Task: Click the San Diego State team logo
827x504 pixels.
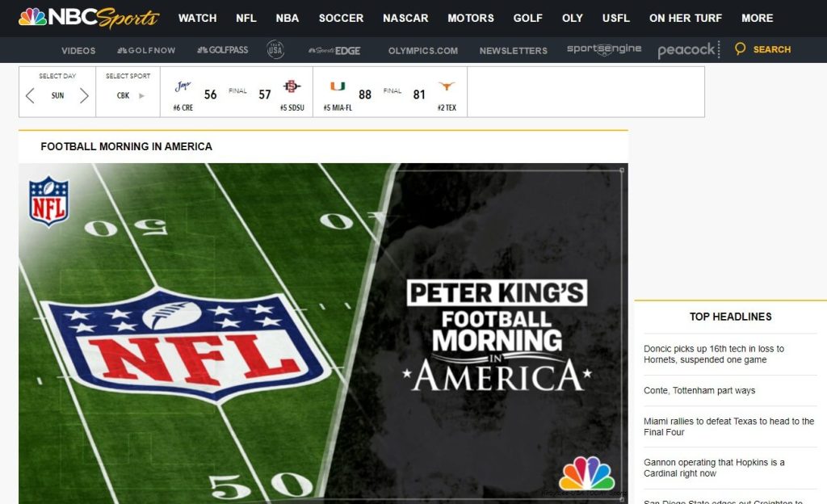Action: coord(292,86)
